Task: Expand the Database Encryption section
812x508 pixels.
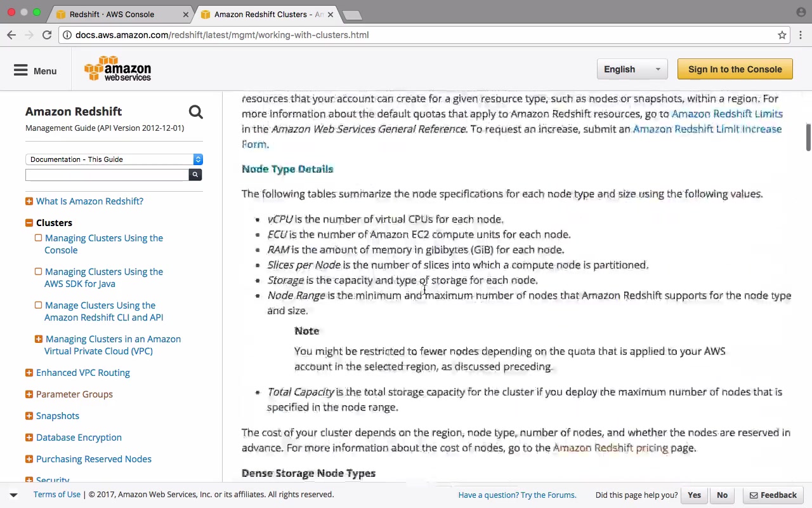Action: pos(29,438)
